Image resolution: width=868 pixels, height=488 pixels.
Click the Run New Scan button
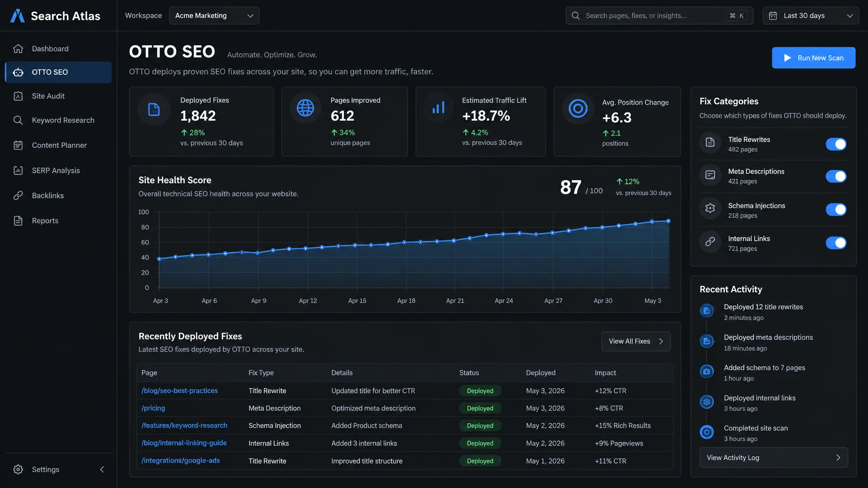click(814, 58)
